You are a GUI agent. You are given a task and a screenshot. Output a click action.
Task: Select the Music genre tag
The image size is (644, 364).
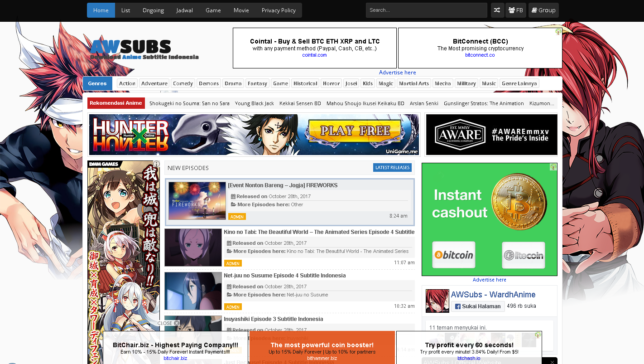(x=489, y=83)
